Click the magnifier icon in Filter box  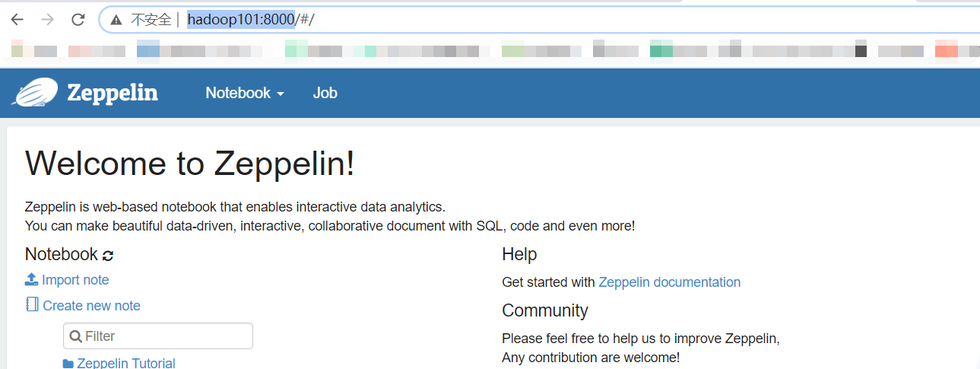coord(76,336)
